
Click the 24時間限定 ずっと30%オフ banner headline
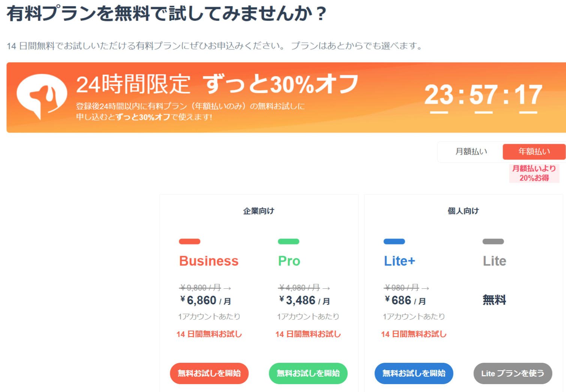tap(217, 84)
